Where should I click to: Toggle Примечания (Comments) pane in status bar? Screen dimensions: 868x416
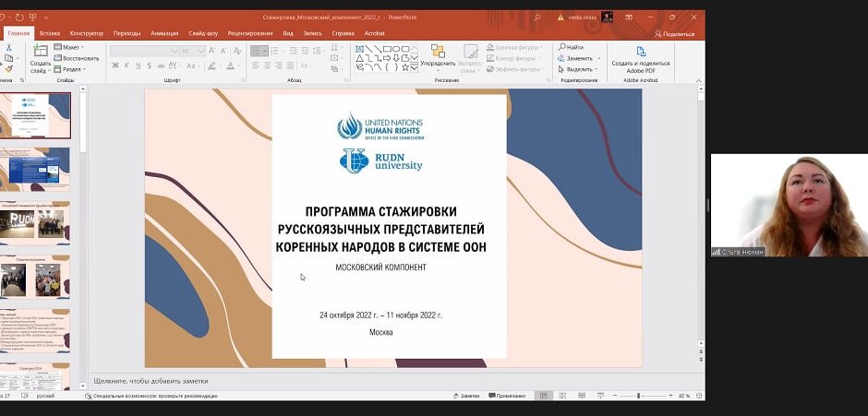click(506, 396)
